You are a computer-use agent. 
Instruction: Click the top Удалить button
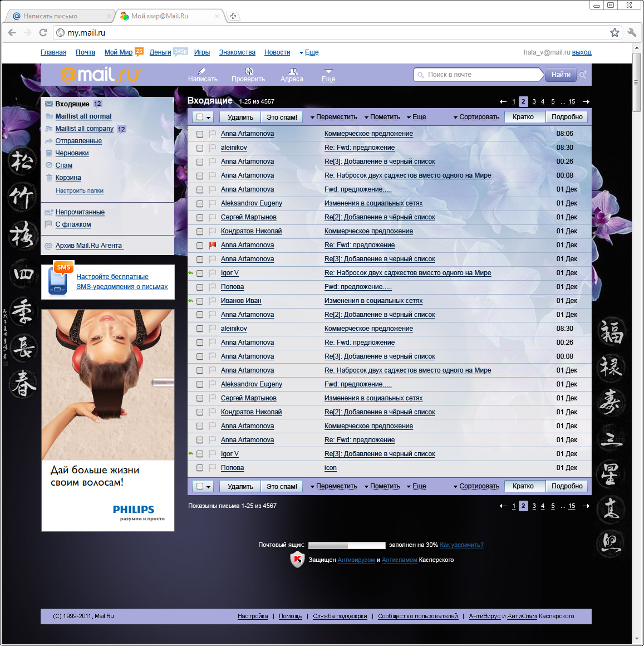pyautogui.click(x=240, y=117)
